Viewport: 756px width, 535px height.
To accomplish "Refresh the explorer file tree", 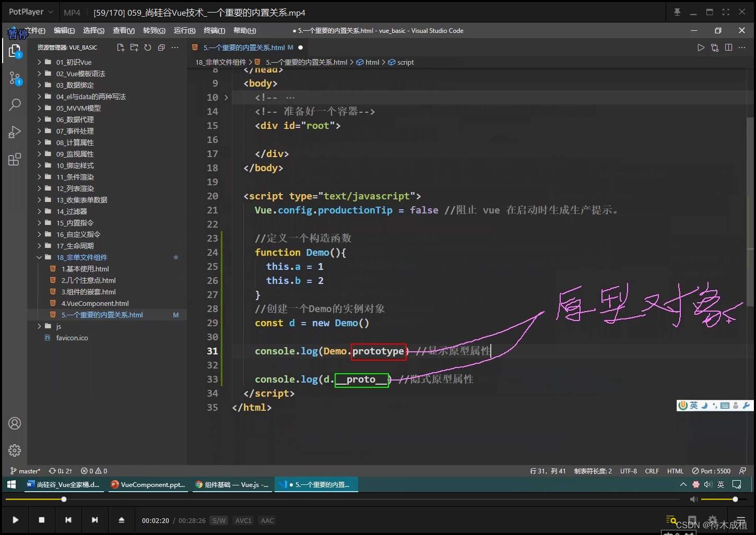I will 148,47.
